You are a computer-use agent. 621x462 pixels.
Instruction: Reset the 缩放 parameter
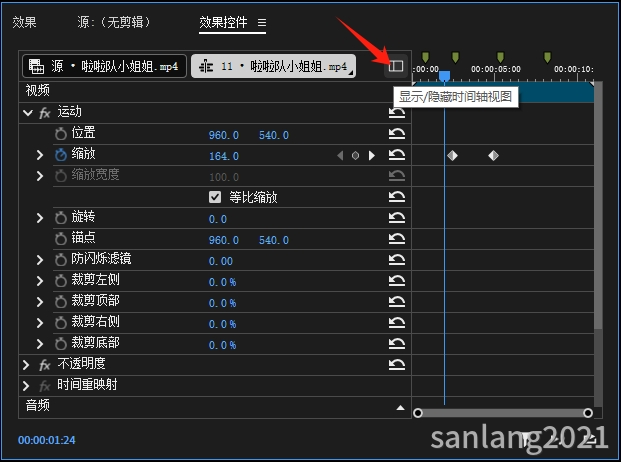[x=396, y=155]
